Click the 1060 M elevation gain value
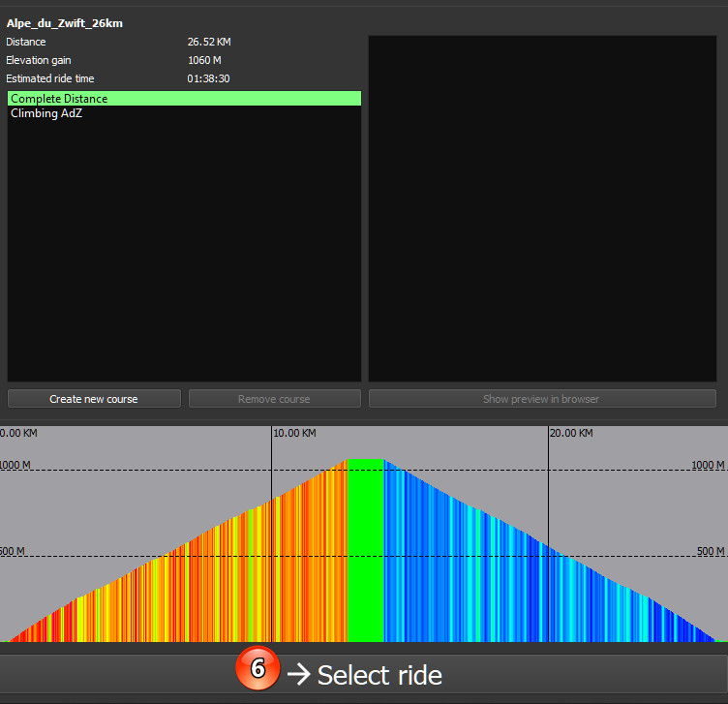 pos(204,60)
